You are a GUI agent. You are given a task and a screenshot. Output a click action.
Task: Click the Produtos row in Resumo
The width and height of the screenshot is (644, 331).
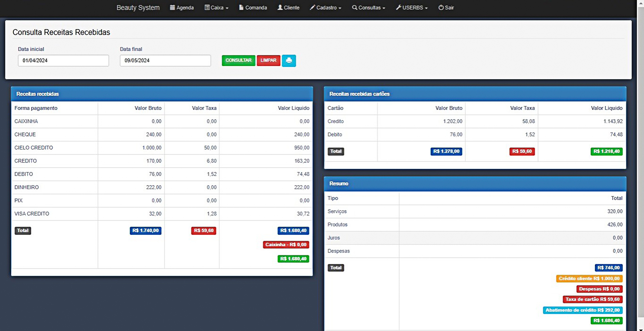[475, 225]
